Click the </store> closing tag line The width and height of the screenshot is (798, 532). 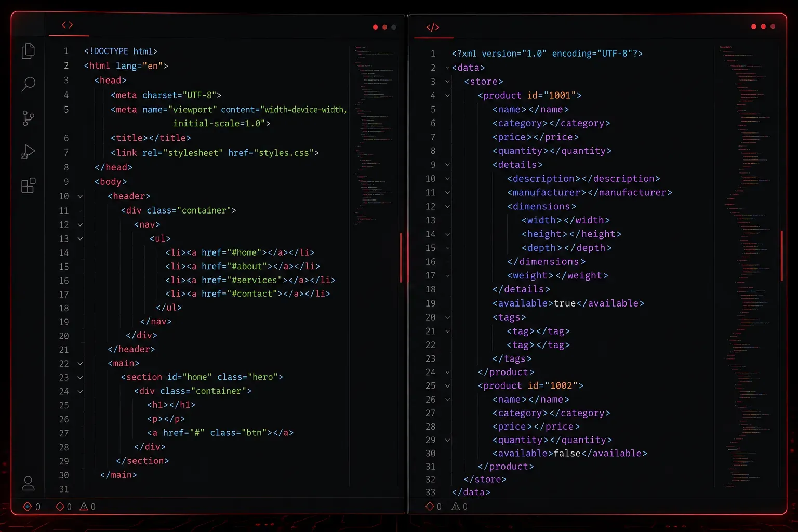click(485, 480)
